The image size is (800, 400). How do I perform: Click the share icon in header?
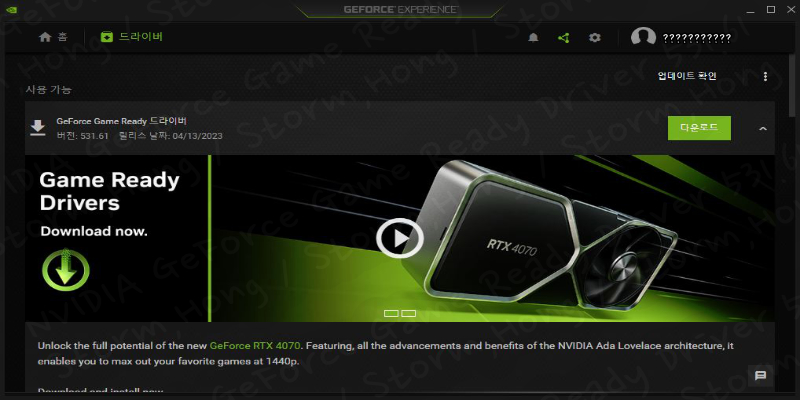tap(563, 38)
